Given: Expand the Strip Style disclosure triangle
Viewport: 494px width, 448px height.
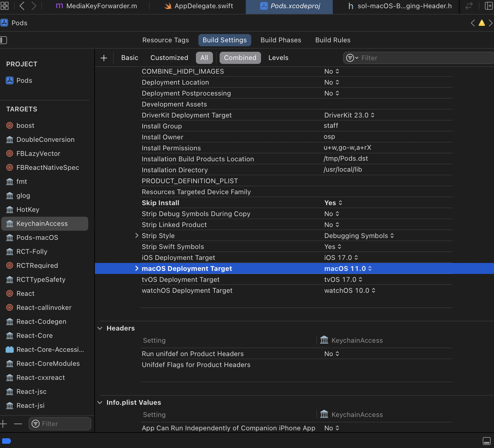Looking at the screenshot, I should click(136, 235).
